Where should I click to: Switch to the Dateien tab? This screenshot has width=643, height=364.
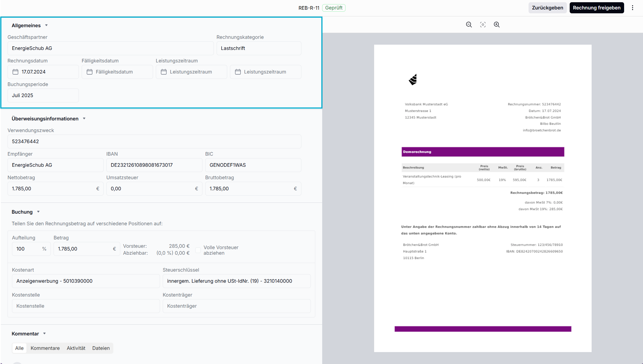tap(101, 348)
